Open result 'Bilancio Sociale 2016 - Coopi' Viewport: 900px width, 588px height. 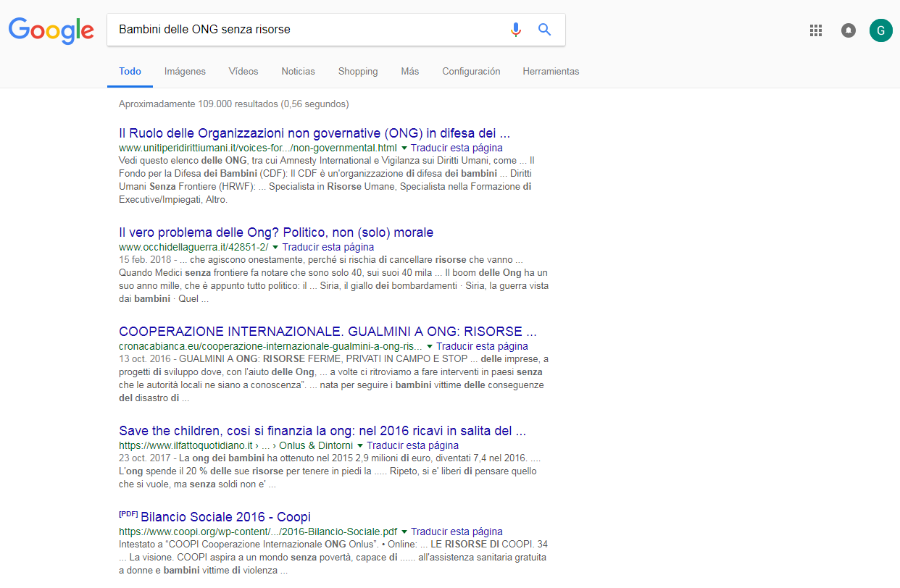point(225,517)
